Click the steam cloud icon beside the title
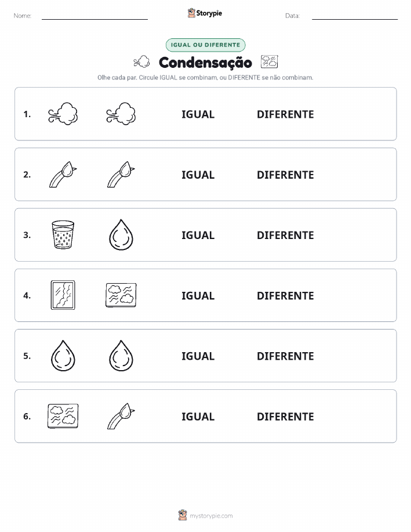 tap(141, 61)
